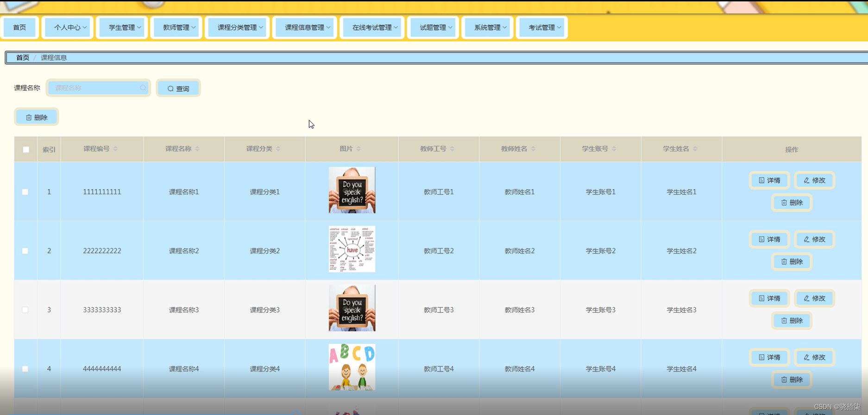Open the ABCD kids thumbnail in row 4

[x=352, y=367]
